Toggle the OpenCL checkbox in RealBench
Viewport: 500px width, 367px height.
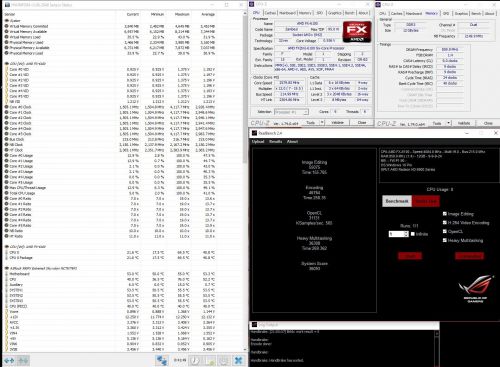(445, 231)
